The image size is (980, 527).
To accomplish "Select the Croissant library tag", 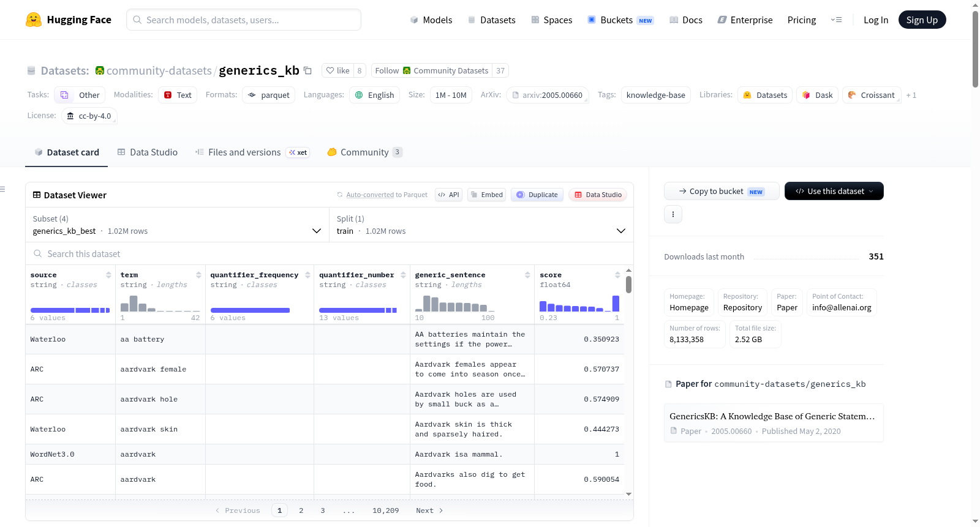I will point(872,95).
